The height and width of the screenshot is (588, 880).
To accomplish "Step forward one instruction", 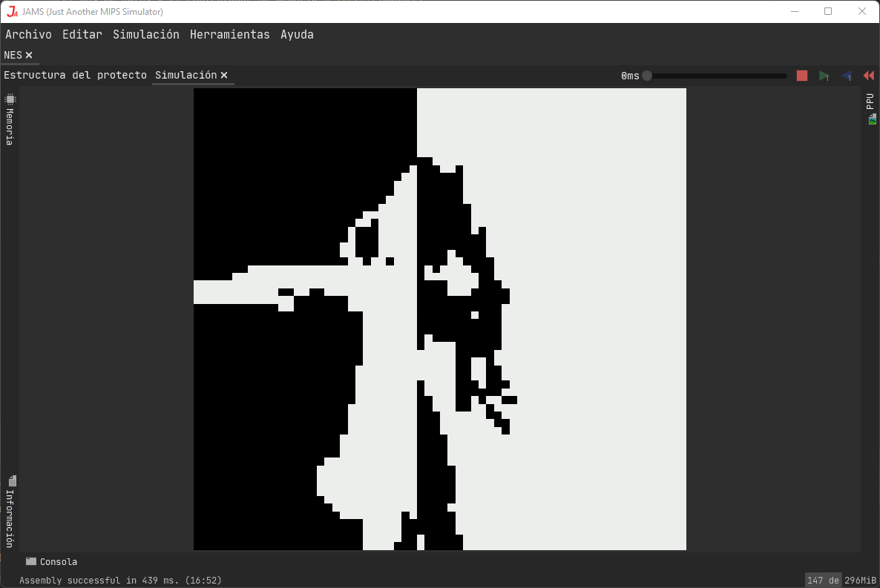I will point(824,76).
